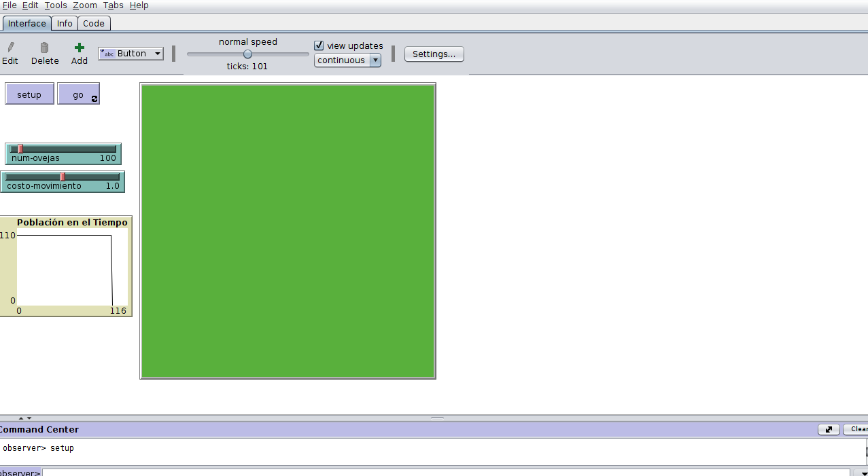868x476 pixels.
Task: Click the Delete trash icon
Action: point(44,48)
